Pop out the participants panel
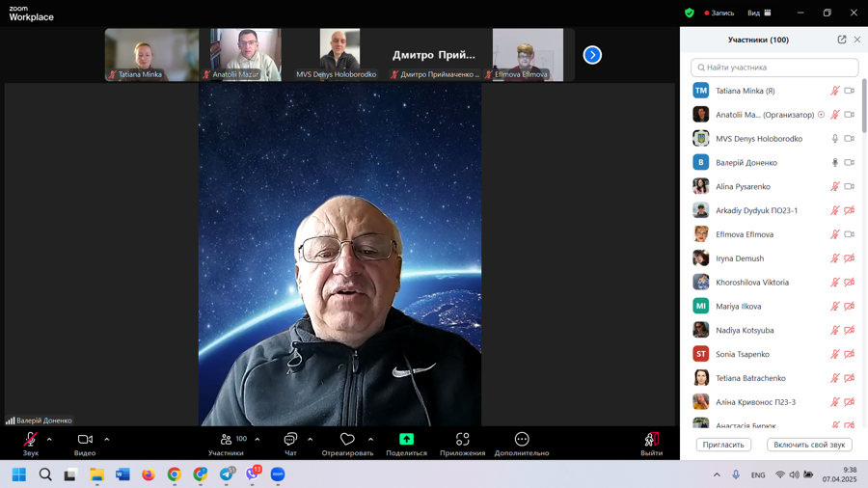This screenshot has width=868, height=488. 841,40
